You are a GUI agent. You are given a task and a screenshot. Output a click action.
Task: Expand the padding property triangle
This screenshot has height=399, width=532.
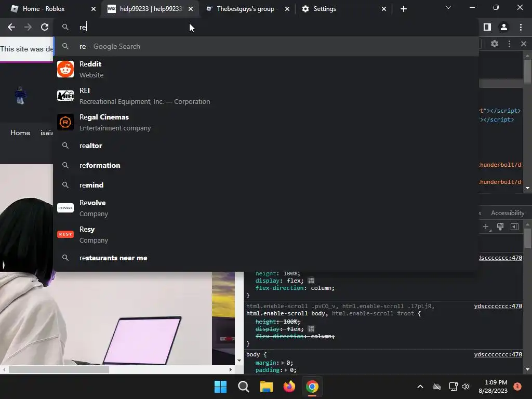(x=286, y=370)
